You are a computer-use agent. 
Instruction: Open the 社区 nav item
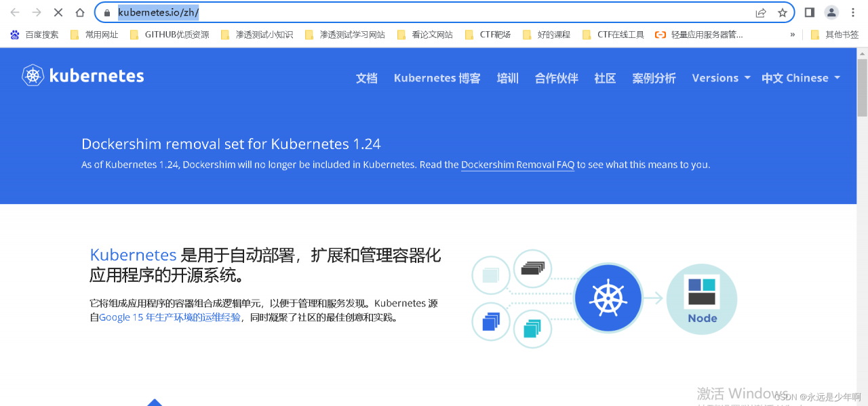tap(606, 78)
